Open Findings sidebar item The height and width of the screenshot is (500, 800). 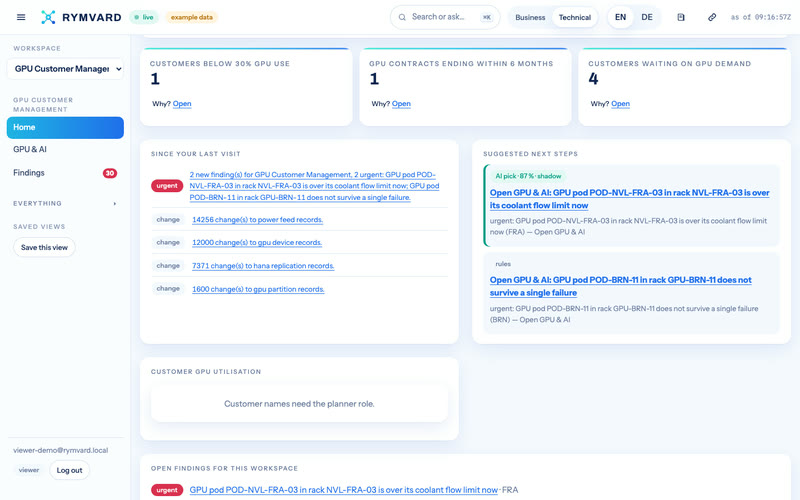click(65, 173)
